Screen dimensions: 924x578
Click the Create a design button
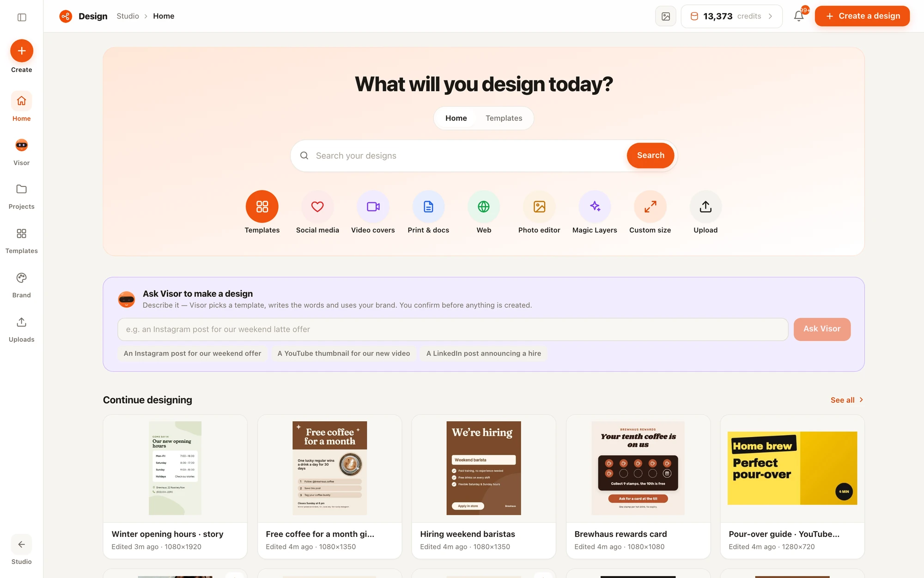pyautogui.click(x=862, y=16)
